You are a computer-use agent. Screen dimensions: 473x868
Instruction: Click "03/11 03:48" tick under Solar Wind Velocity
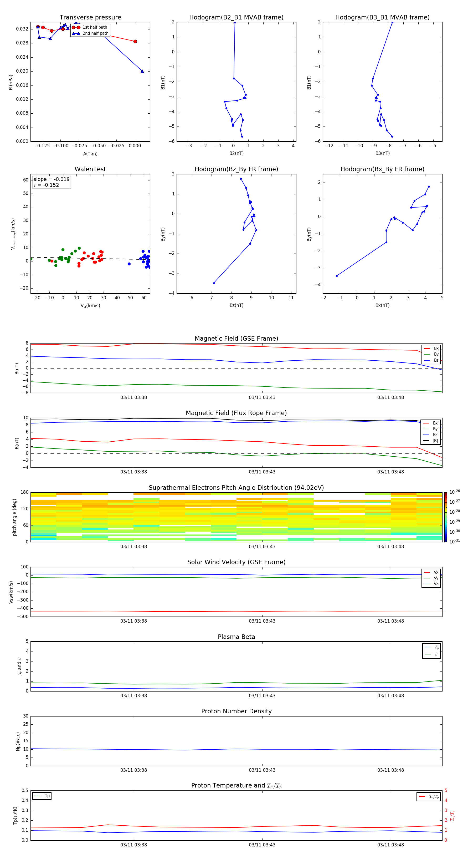click(390, 621)
